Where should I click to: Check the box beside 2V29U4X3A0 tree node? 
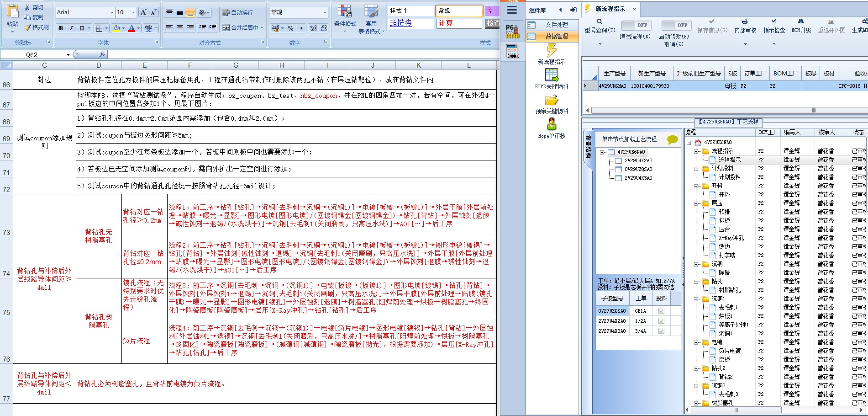pyautogui.click(x=618, y=178)
